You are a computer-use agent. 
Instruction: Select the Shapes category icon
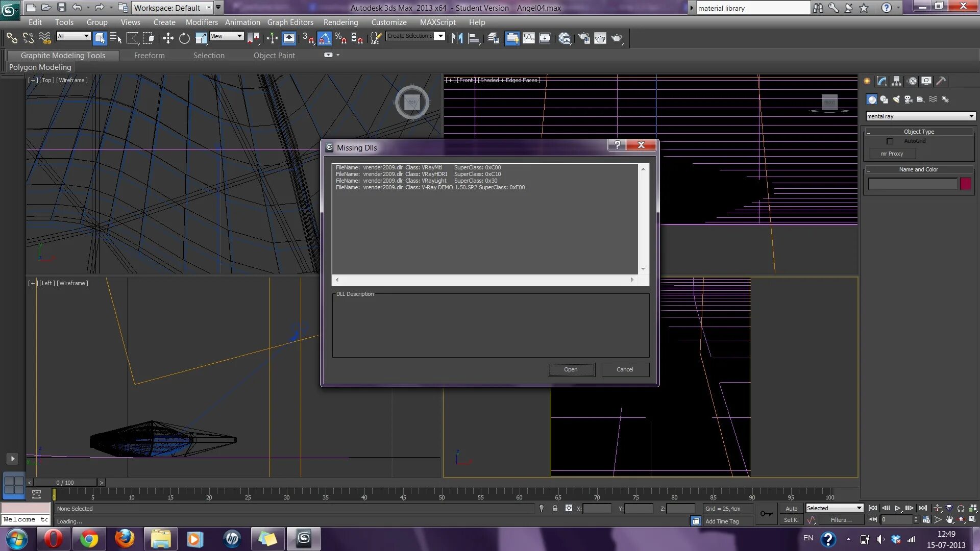[884, 99]
